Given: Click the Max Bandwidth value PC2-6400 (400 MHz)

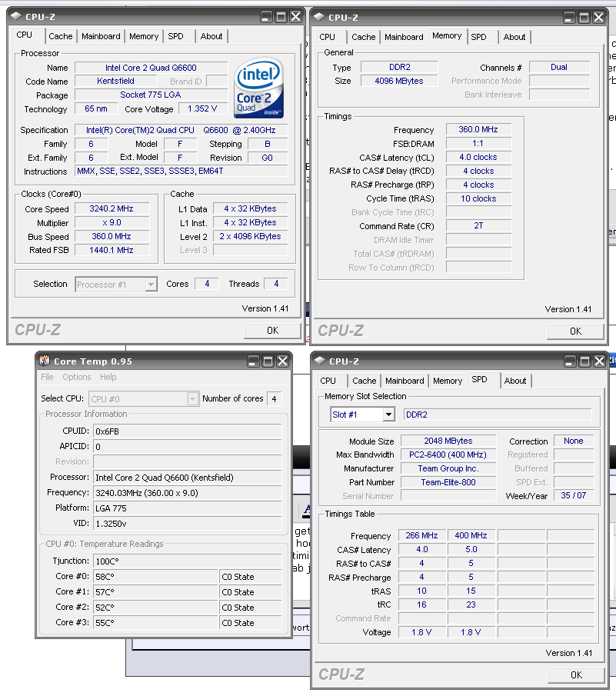Looking at the screenshot, I should [x=448, y=455].
